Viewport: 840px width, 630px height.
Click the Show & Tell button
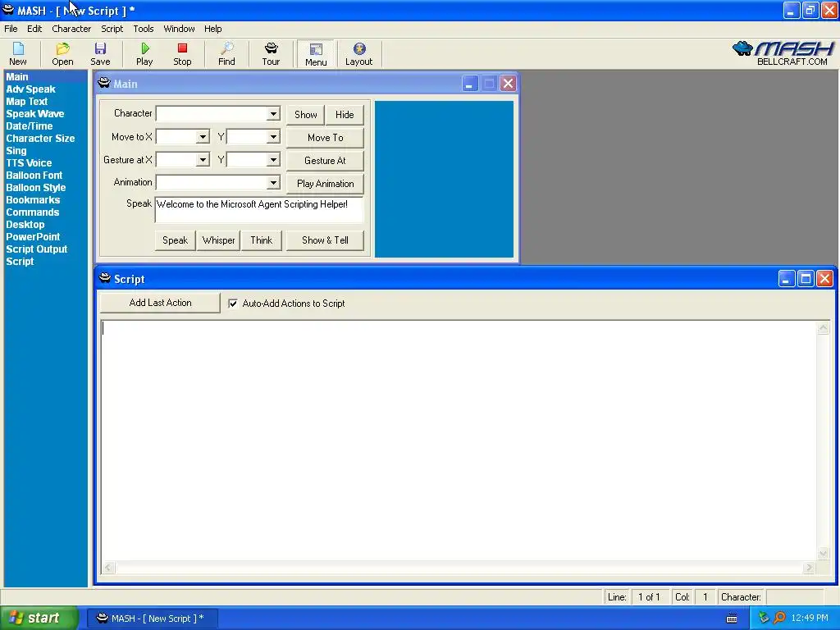pyautogui.click(x=325, y=240)
